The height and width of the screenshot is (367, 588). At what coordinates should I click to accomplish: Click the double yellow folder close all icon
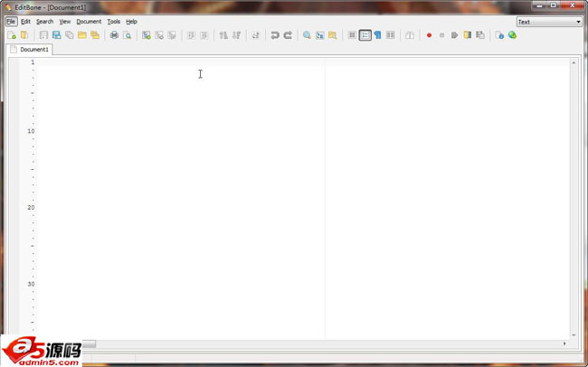point(95,35)
